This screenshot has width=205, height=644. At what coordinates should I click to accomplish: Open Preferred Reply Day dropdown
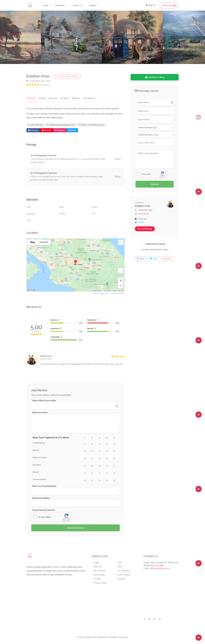[x=154, y=127]
